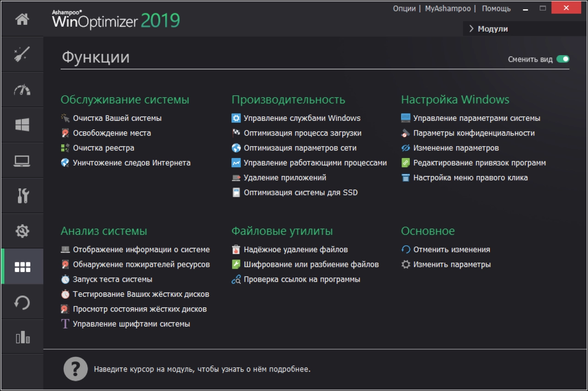Click globe icon beside Уничтожение следов Интернета
Screen dimensions: 588x391
pos(65,163)
